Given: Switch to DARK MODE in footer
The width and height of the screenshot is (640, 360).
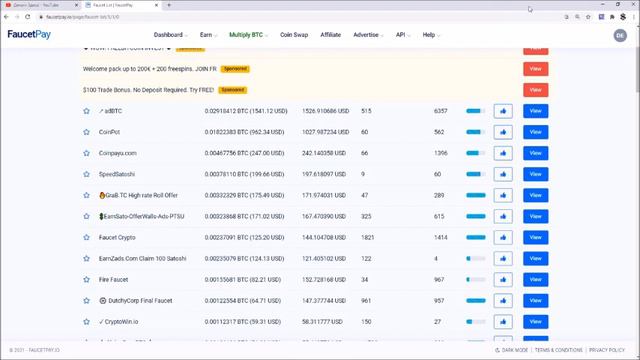Looking at the screenshot, I should 511,350.
